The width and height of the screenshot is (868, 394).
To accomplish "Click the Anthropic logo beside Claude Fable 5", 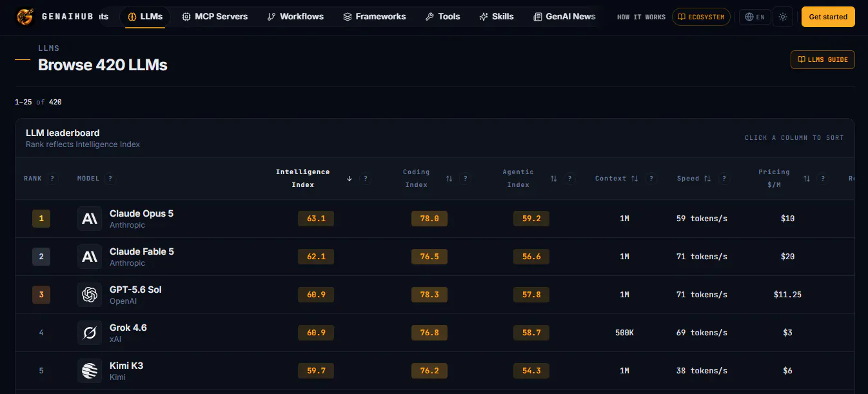I will pyautogui.click(x=90, y=257).
